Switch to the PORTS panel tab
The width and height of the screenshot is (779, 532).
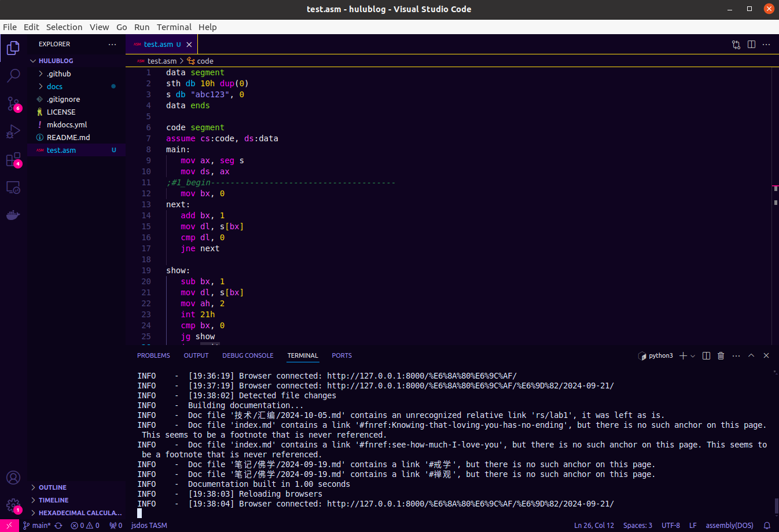click(x=341, y=356)
